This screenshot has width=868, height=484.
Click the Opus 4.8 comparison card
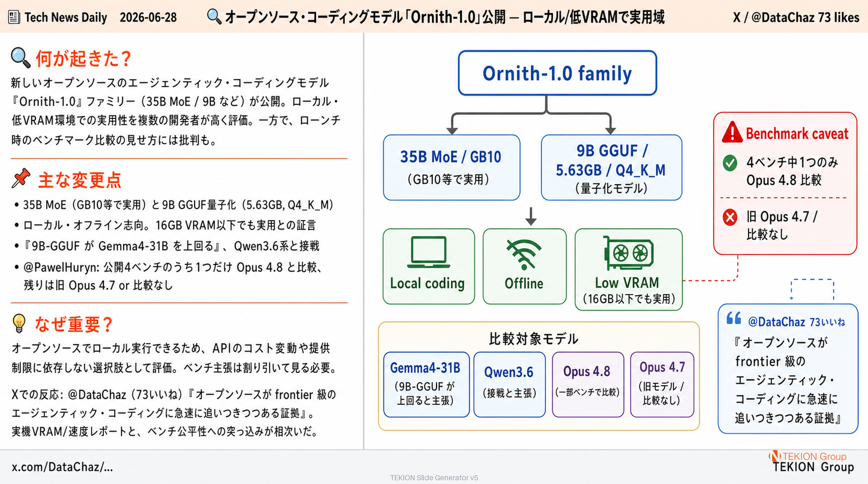(x=588, y=385)
